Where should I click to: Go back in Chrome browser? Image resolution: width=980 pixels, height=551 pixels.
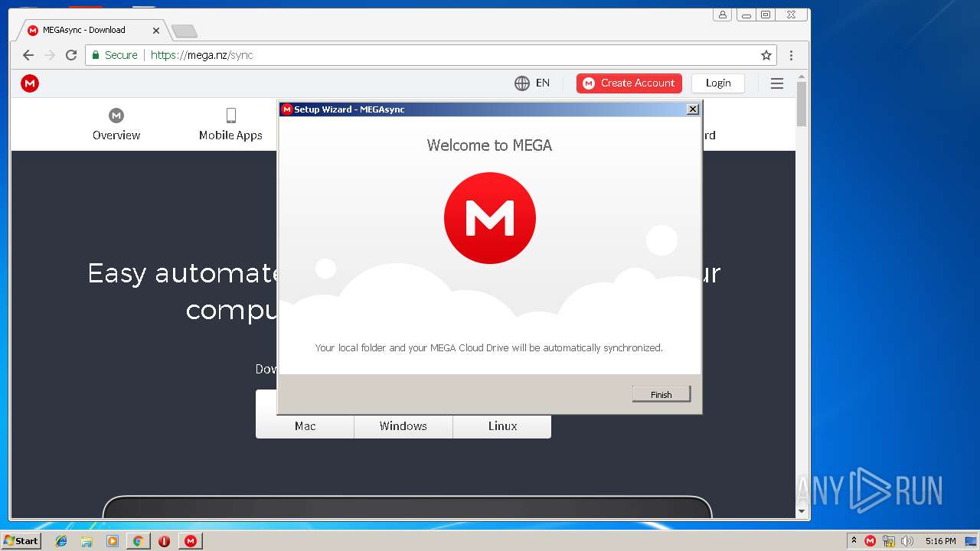click(x=28, y=55)
